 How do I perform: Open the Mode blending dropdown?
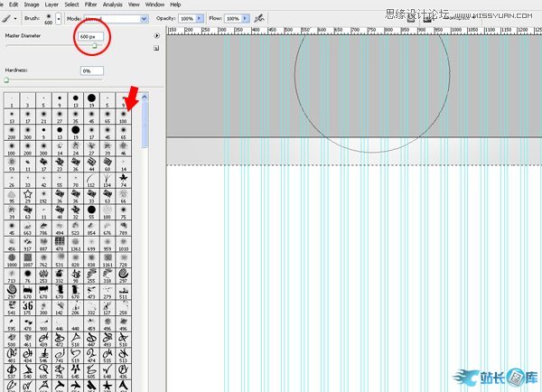coord(145,18)
